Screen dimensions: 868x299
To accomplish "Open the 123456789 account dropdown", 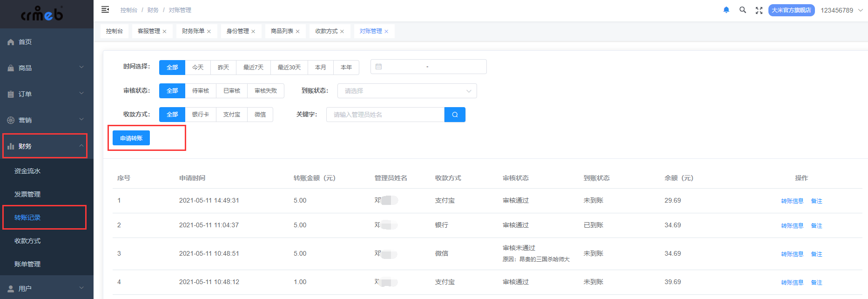I will (841, 10).
